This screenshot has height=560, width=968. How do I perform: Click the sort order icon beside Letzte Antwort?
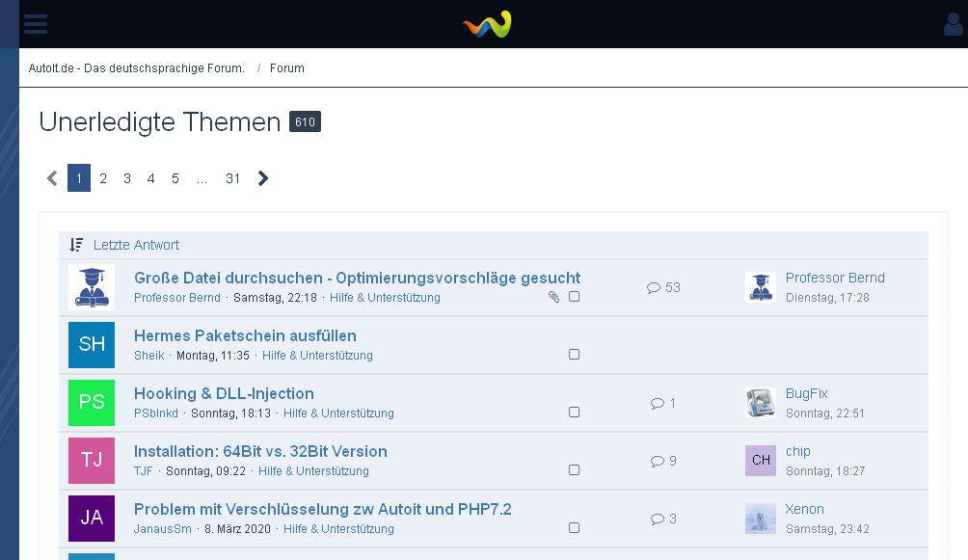(x=76, y=245)
